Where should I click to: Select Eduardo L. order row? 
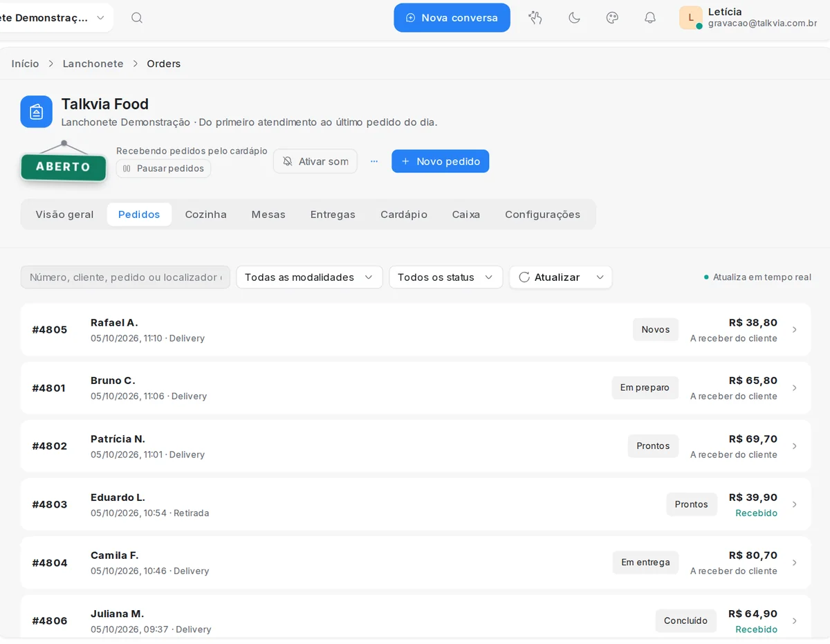(416, 504)
